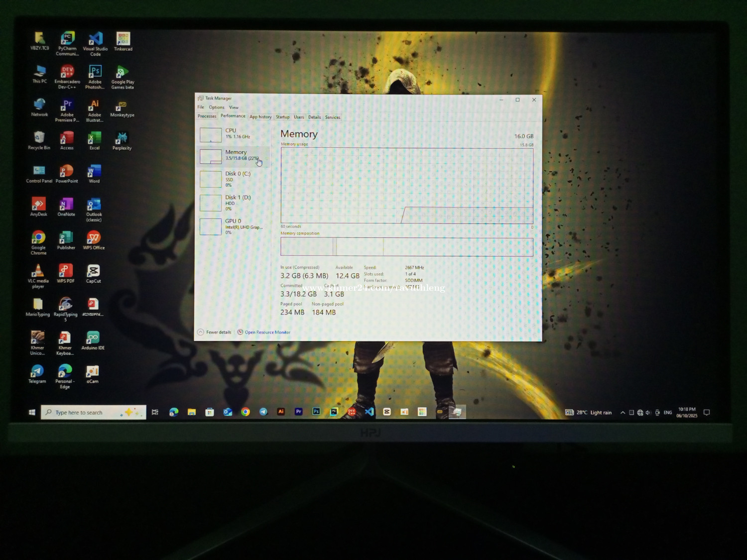Open PyCharm Community desktop shortcut
The image size is (747, 560).
67,43
